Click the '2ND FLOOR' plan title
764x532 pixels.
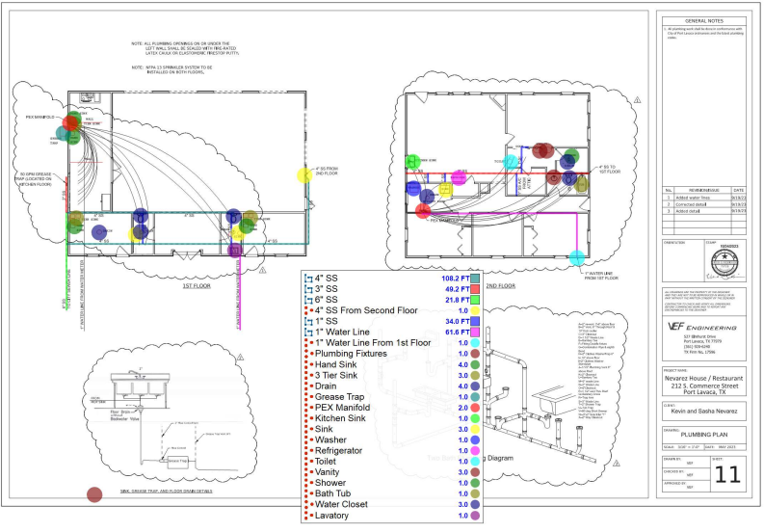pos(500,285)
